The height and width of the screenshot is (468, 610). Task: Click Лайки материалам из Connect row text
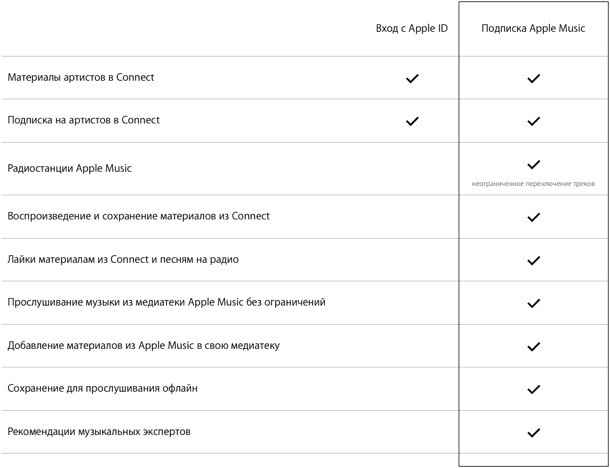[123, 259]
